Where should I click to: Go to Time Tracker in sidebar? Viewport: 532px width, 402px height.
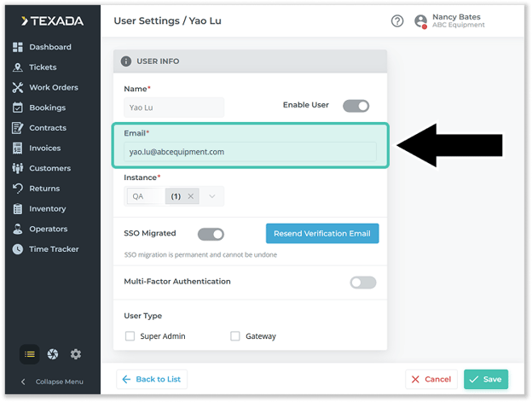(53, 249)
